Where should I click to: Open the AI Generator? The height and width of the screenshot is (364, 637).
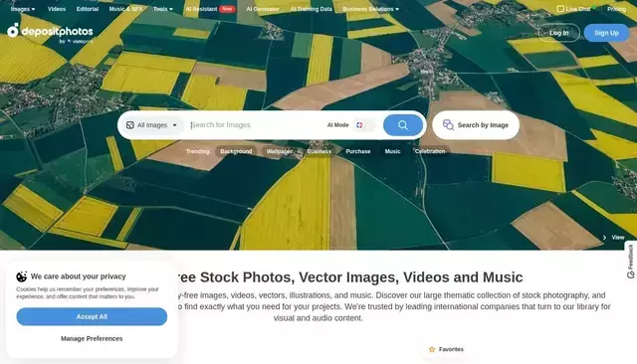click(263, 9)
